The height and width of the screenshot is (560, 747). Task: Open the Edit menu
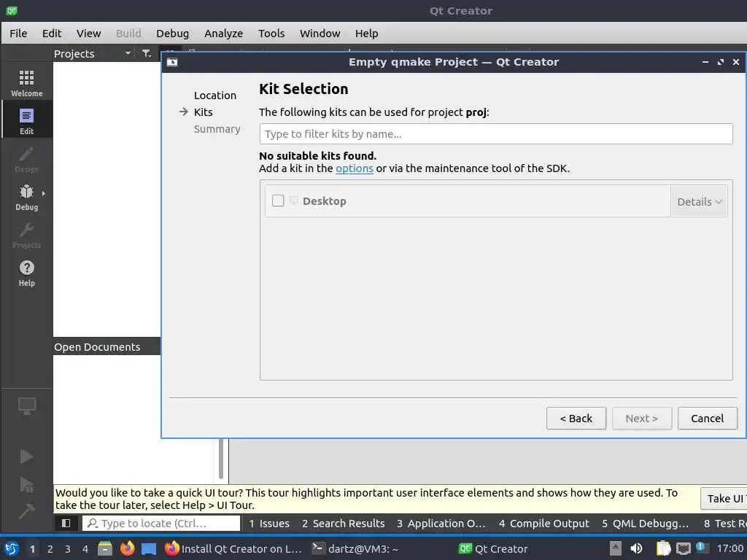pos(52,34)
